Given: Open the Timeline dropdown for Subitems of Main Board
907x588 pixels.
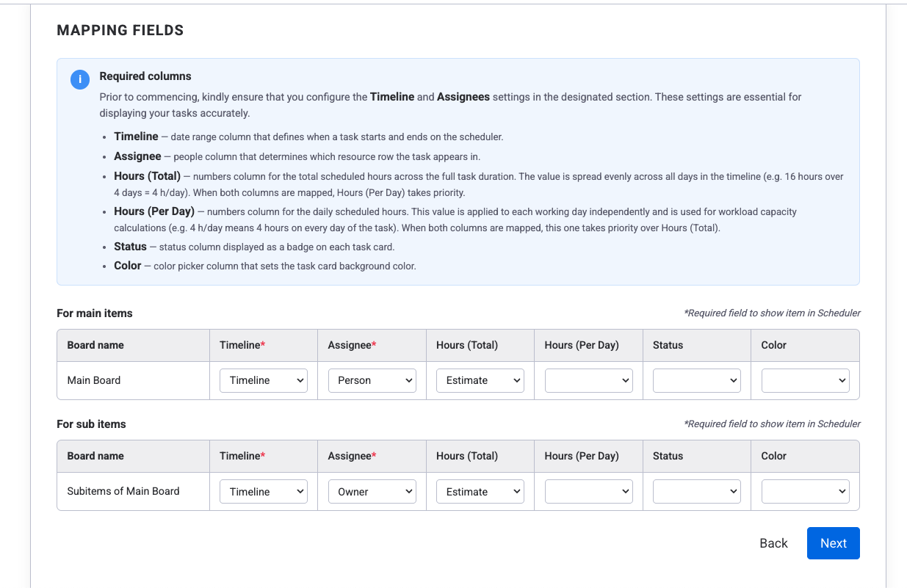Looking at the screenshot, I should 264,491.
